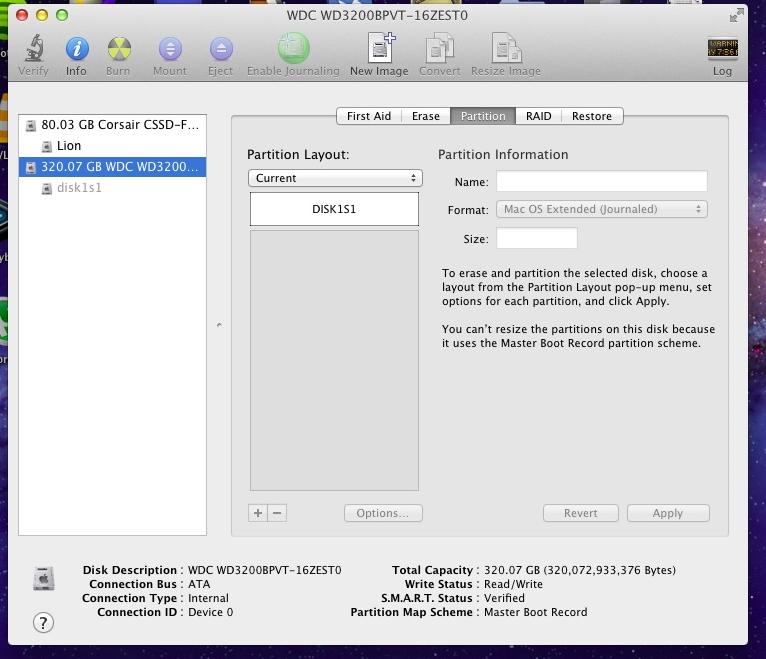The width and height of the screenshot is (766, 659).
Task: Create a New Image from toolbar
Action: (381, 47)
